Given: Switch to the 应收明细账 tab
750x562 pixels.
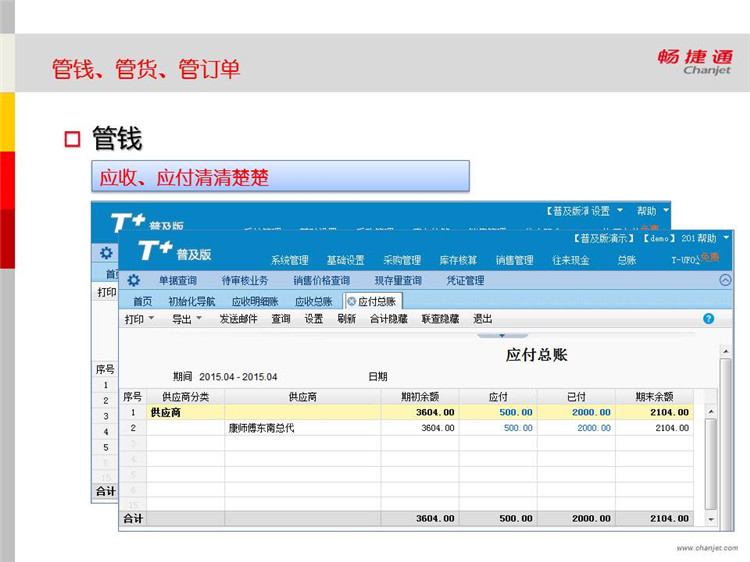Looking at the screenshot, I should (255, 301).
